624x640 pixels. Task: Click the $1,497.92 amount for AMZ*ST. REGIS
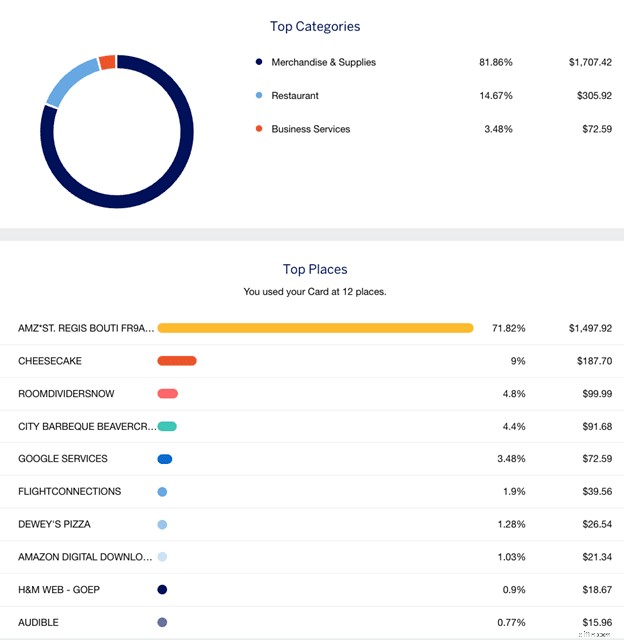(590, 328)
